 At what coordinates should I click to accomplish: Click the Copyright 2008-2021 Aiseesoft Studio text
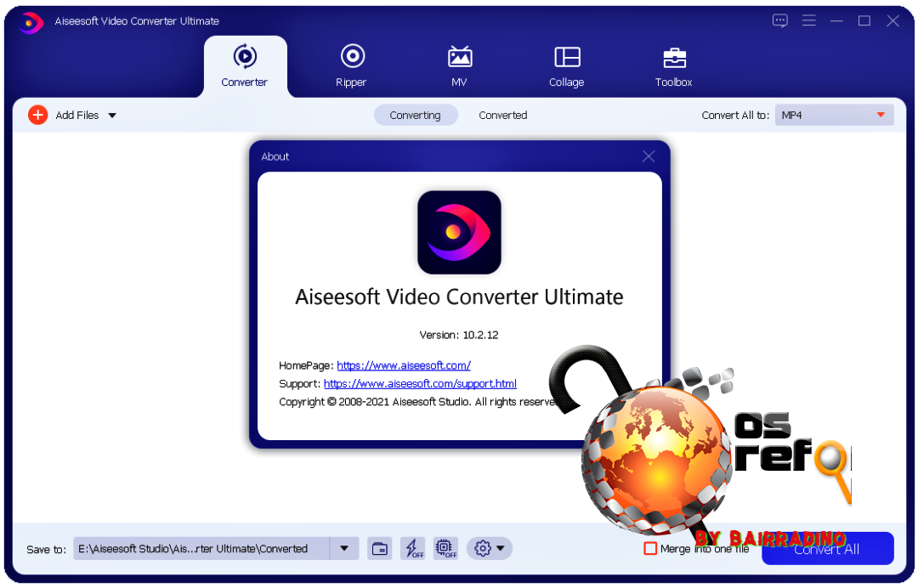point(418,402)
